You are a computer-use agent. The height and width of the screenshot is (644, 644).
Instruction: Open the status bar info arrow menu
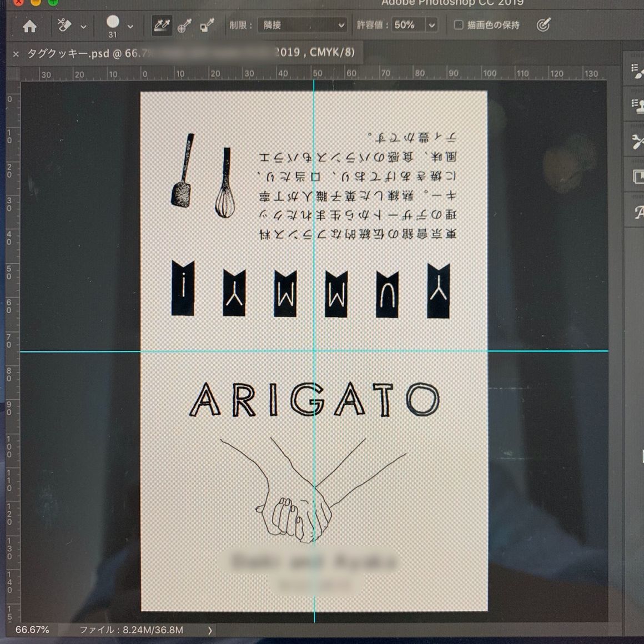[210, 630]
